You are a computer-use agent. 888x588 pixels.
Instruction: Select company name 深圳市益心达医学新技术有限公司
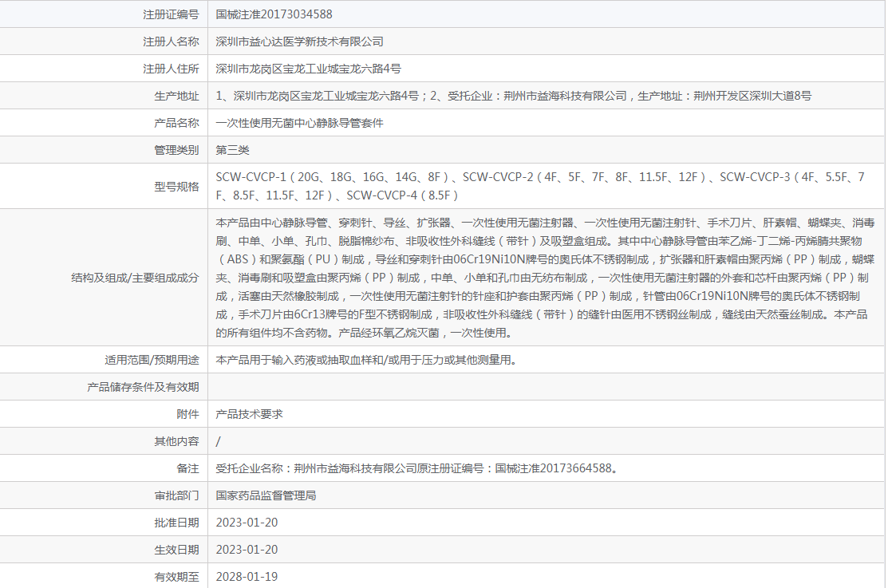click(299, 41)
